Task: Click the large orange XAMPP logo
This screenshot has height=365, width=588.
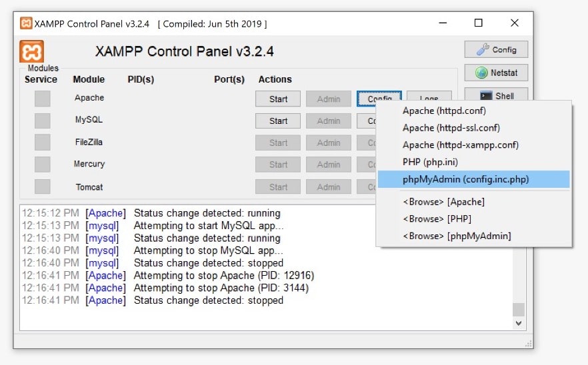Action: pyautogui.click(x=31, y=51)
